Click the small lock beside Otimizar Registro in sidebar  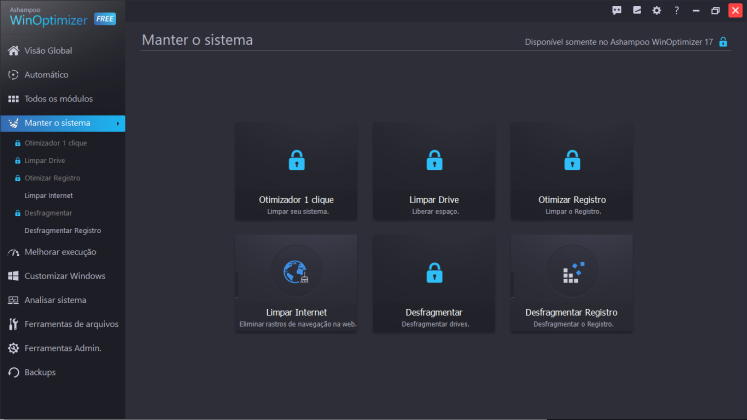coord(18,178)
